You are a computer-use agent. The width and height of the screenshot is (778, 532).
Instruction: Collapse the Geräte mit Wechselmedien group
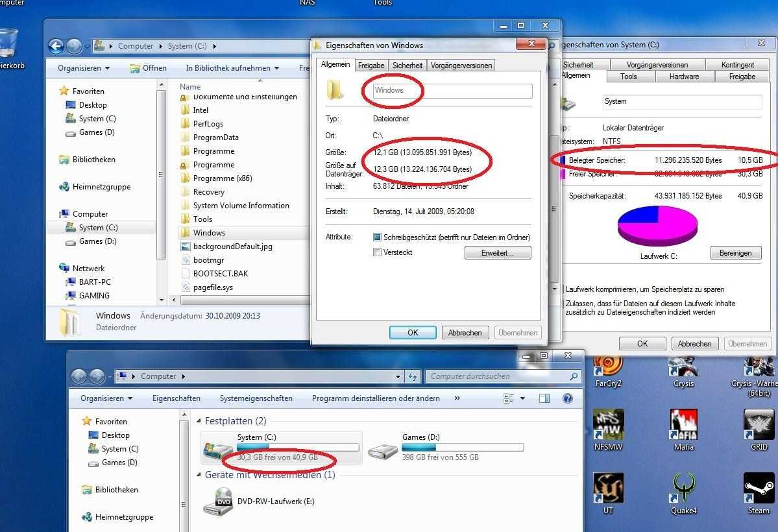[x=199, y=474]
